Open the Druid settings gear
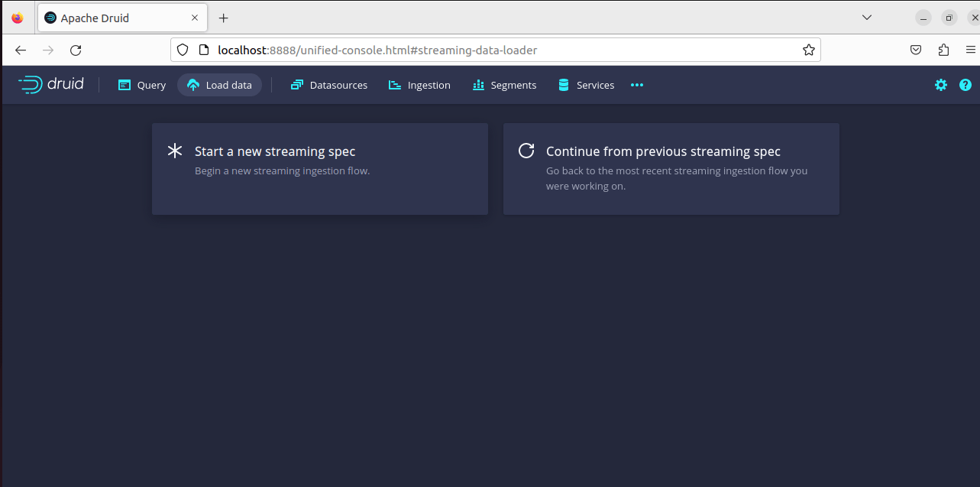Image resolution: width=980 pixels, height=487 pixels. (940, 85)
